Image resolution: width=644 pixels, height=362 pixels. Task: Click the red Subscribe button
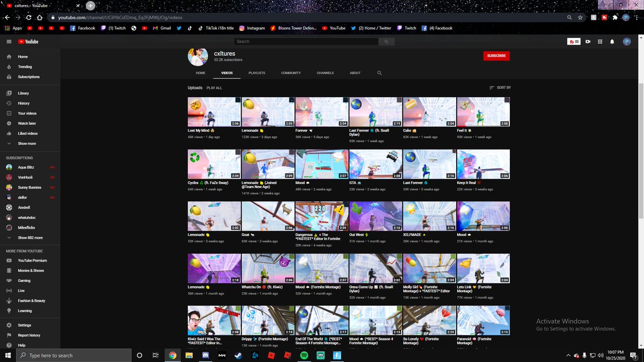(x=496, y=56)
